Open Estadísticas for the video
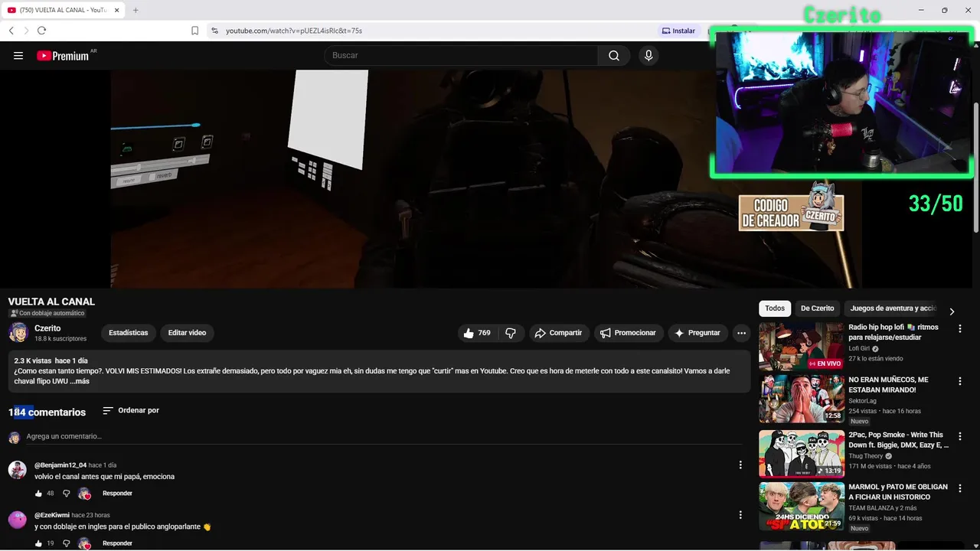 tap(129, 333)
